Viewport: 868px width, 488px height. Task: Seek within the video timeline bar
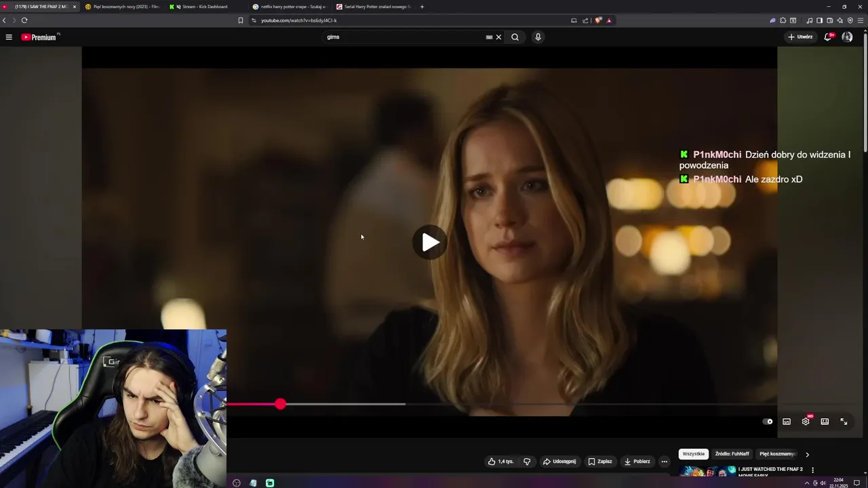pos(502,404)
